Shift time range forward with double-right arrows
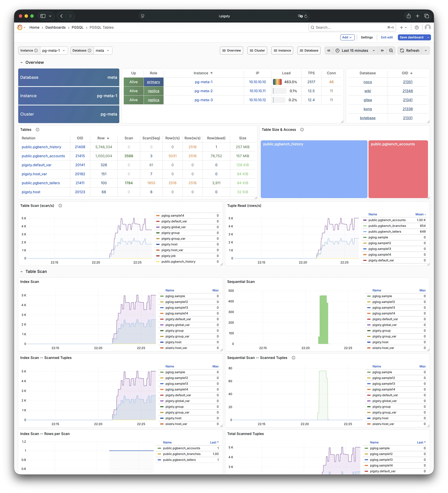The image size is (448, 493). pyautogui.click(x=382, y=51)
